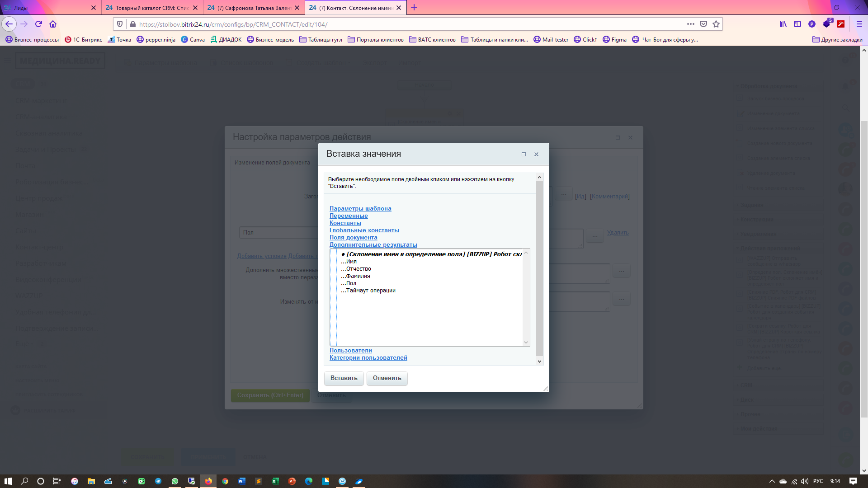Select the Фамилия result field

pos(358,276)
